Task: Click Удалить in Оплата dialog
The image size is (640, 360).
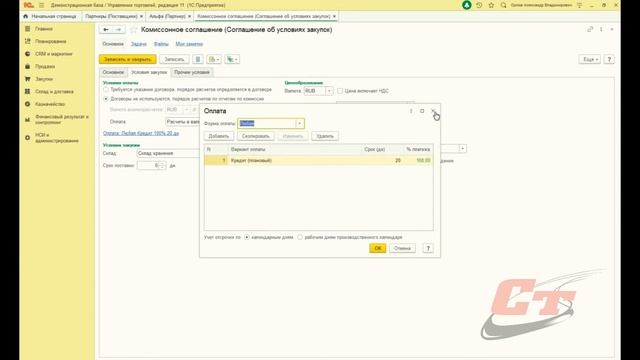Action: [x=325, y=136]
